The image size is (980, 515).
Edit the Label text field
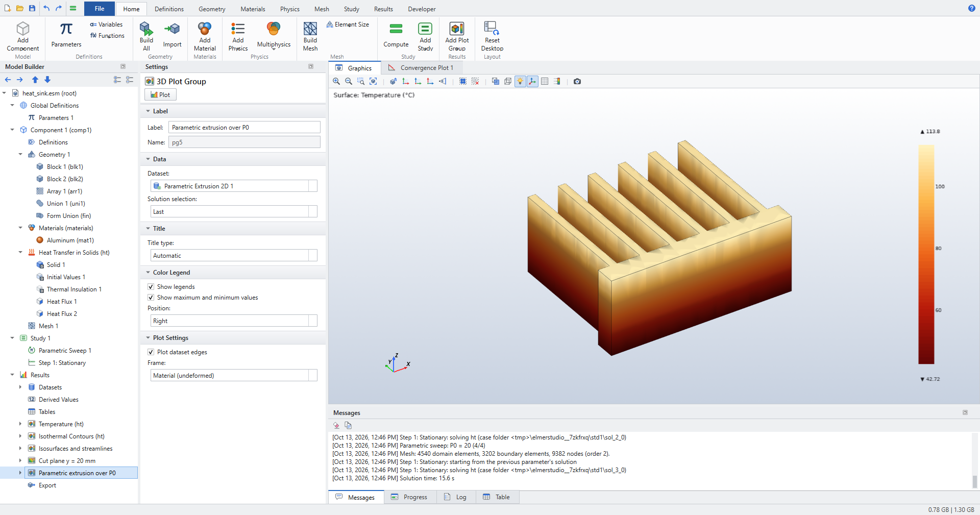244,128
